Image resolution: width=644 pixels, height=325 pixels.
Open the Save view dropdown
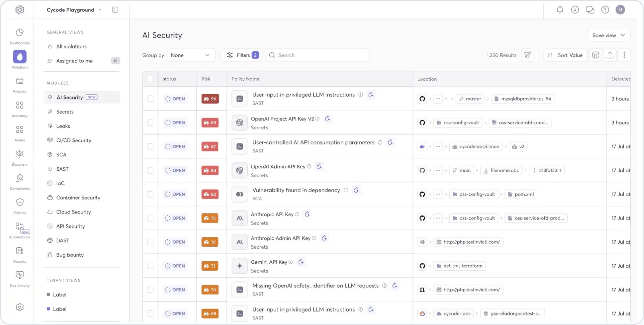[608, 35]
